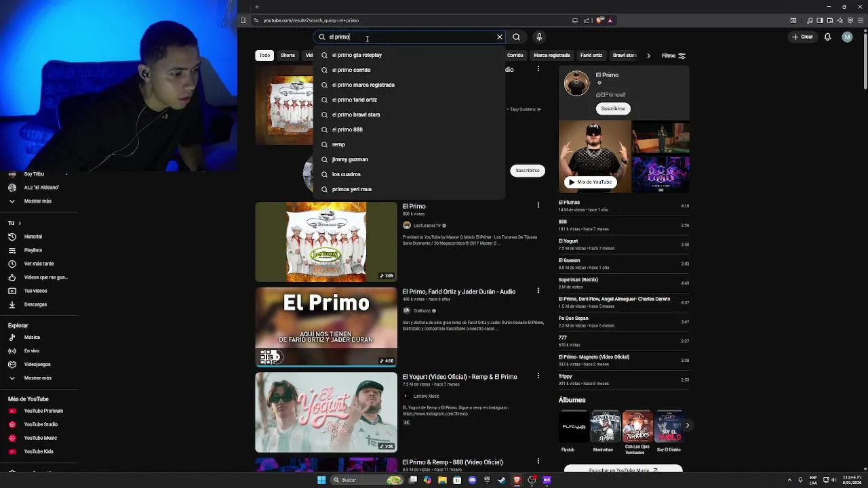Screen dimensions: 868x488
Task: Expand Mostrar más under Explorar
Action: click(37, 378)
